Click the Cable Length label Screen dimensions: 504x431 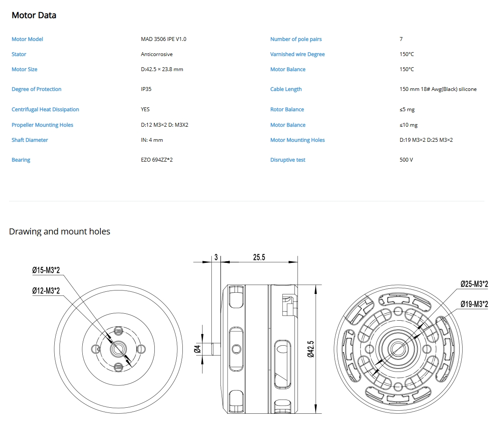click(286, 89)
